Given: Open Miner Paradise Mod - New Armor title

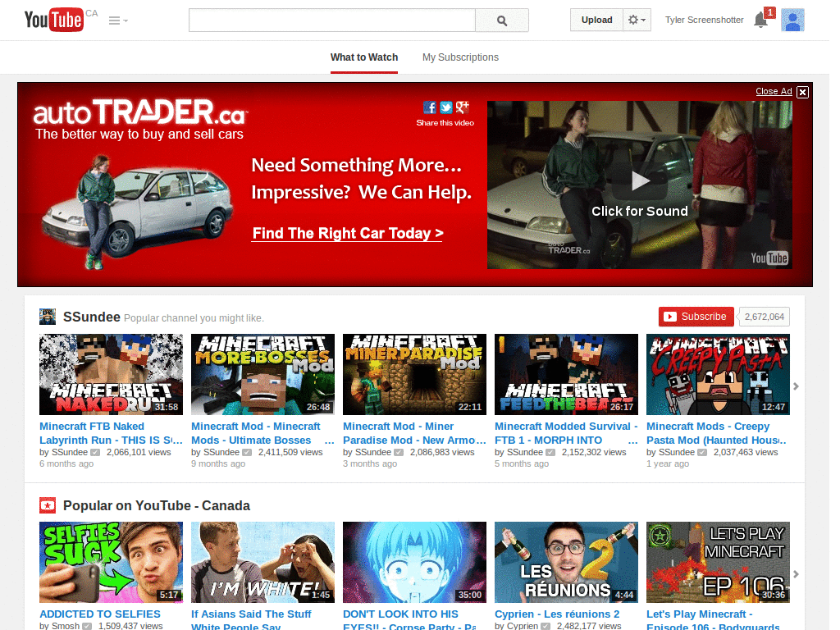Looking at the screenshot, I should pyautogui.click(x=414, y=433).
